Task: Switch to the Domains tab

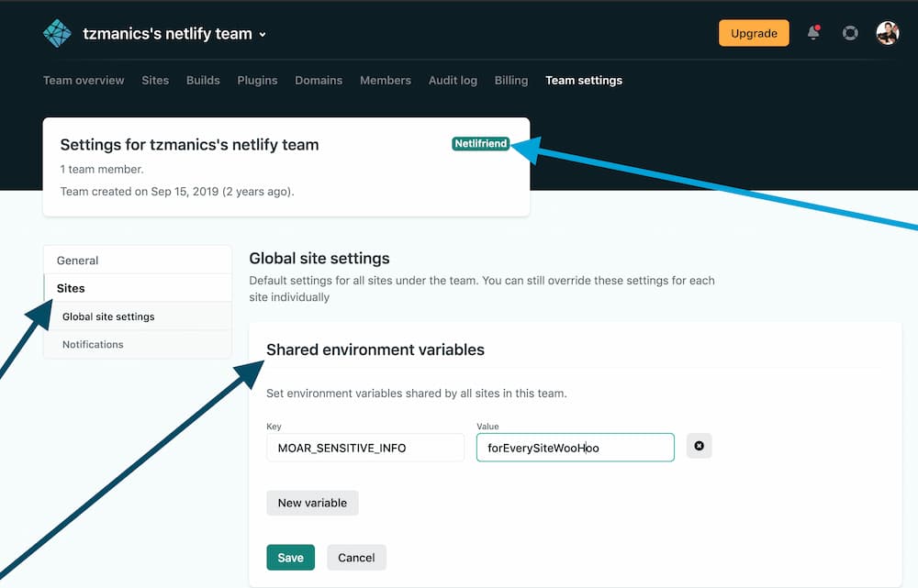Action: [x=319, y=80]
